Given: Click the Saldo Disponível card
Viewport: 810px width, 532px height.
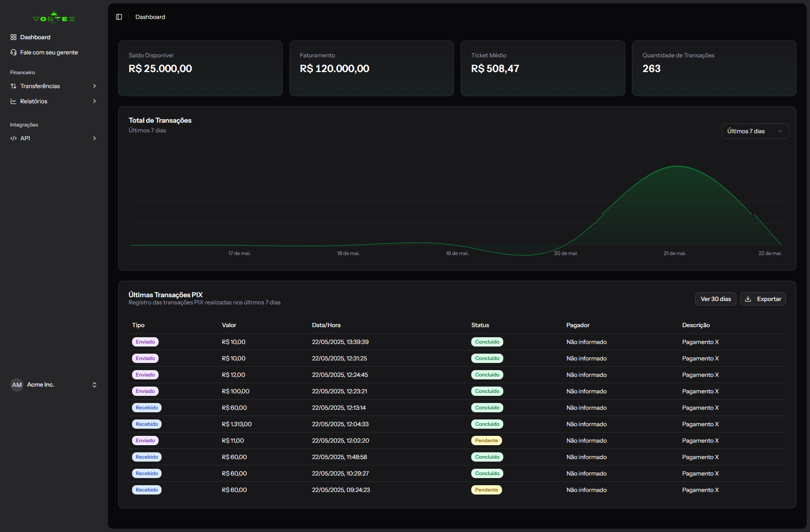Looking at the screenshot, I should [x=200, y=68].
